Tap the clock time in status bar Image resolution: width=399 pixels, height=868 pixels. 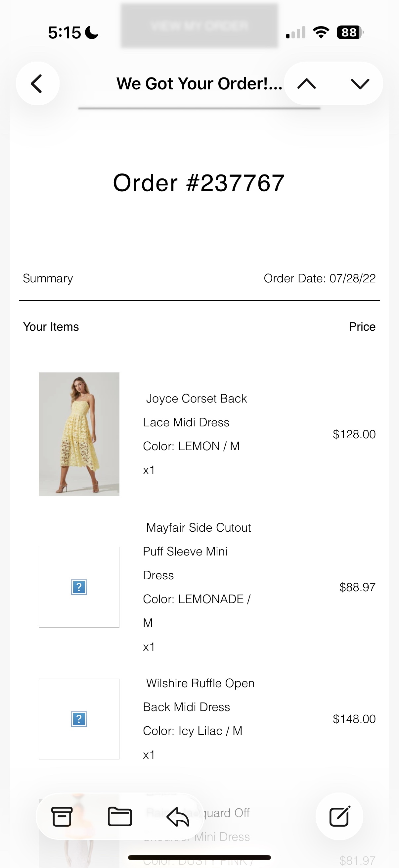pos(65,33)
